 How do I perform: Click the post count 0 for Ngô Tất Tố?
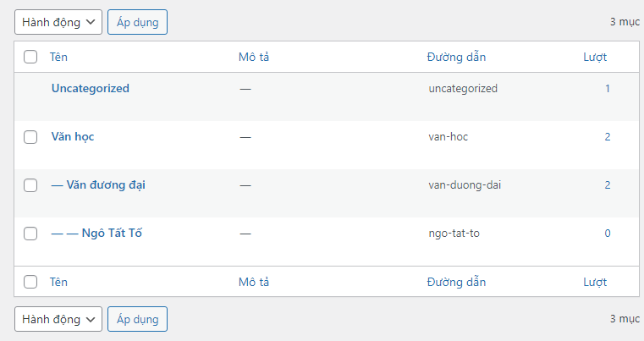click(607, 233)
